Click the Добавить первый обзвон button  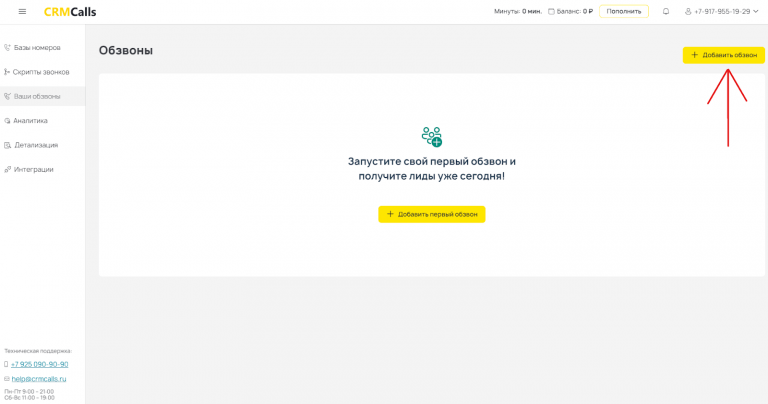tap(431, 214)
